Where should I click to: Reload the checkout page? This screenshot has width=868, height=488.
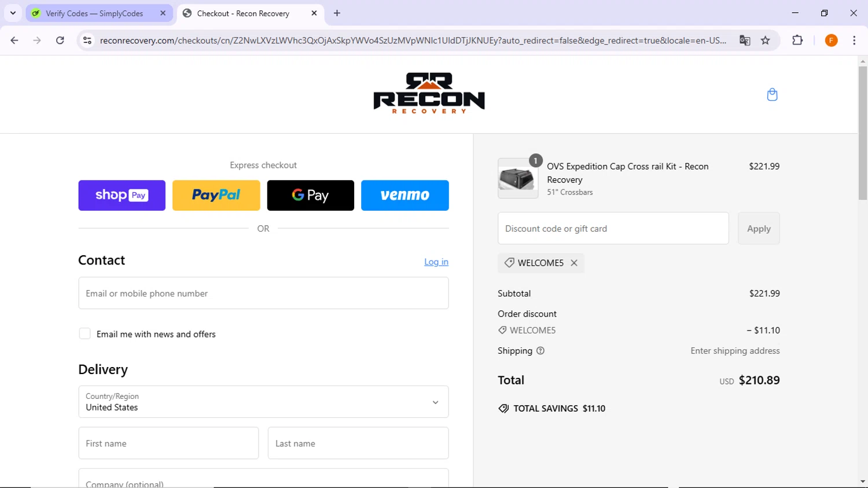click(x=60, y=41)
